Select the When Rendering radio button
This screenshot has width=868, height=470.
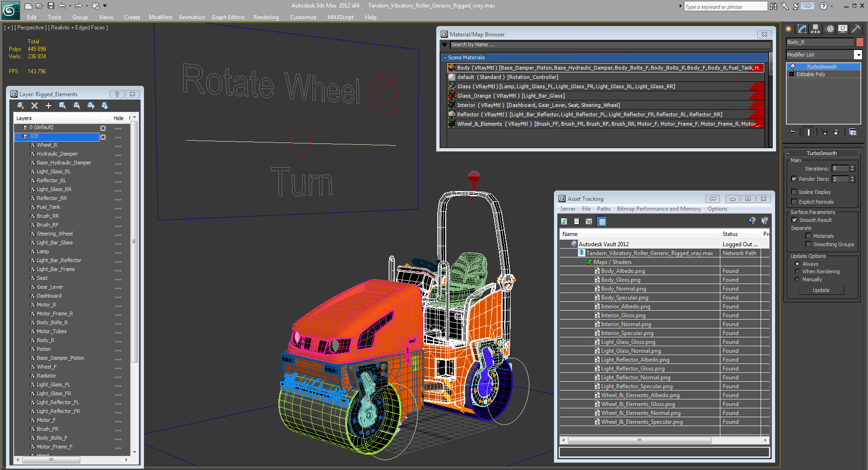click(797, 271)
